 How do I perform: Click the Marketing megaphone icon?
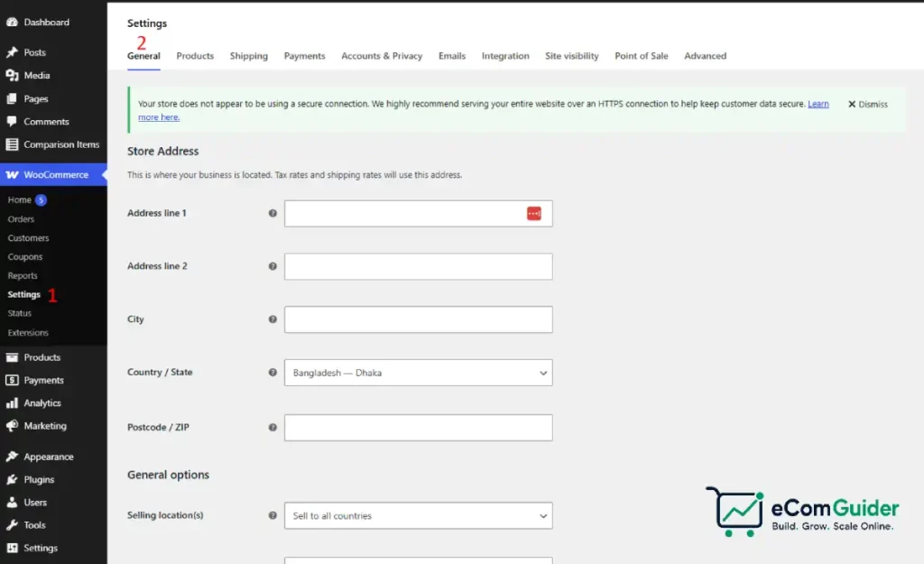click(x=12, y=426)
